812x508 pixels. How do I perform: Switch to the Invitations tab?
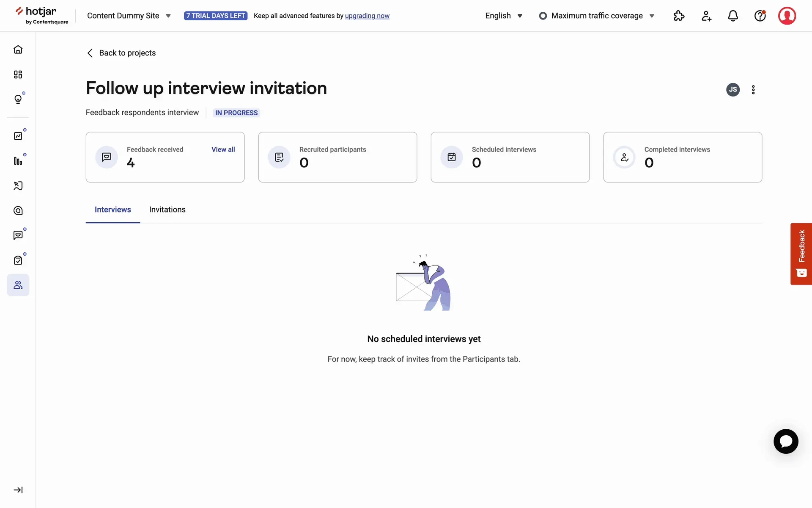(x=167, y=210)
